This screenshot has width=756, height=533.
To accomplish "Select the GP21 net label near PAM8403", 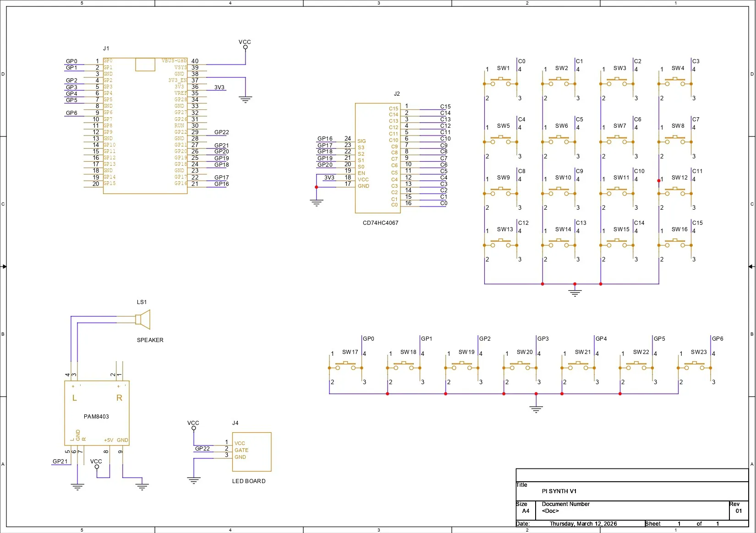I will 60,462.
